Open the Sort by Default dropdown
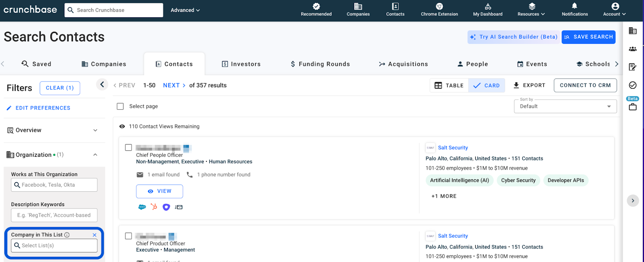The height and width of the screenshot is (262, 644). pos(566,106)
